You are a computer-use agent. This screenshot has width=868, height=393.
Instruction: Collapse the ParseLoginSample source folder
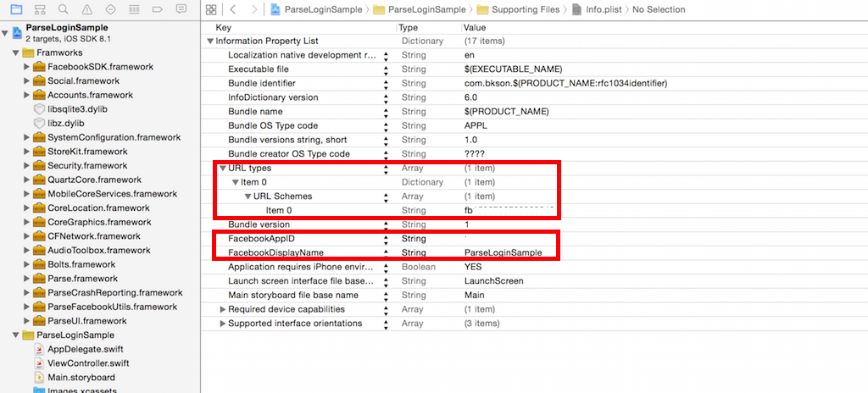click(16, 335)
